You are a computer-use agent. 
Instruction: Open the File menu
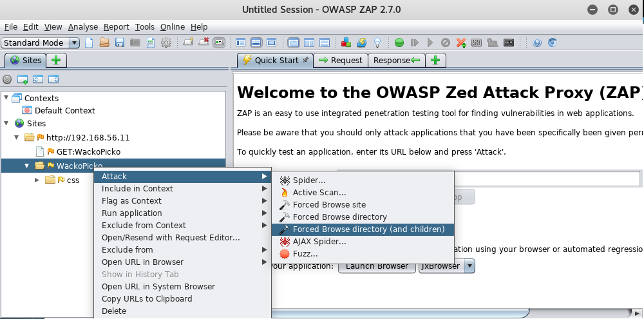tap(11, 26)
